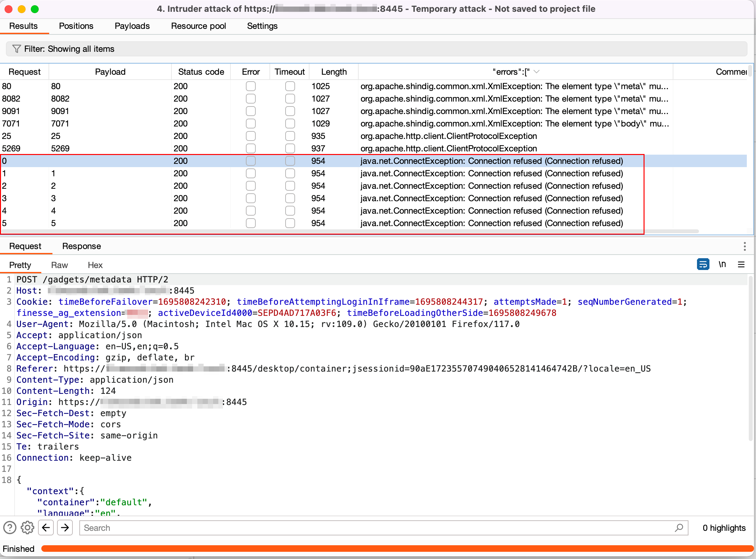Click the Filter: Showing all items bar
The image size is (756, 559).
point(376,49)
